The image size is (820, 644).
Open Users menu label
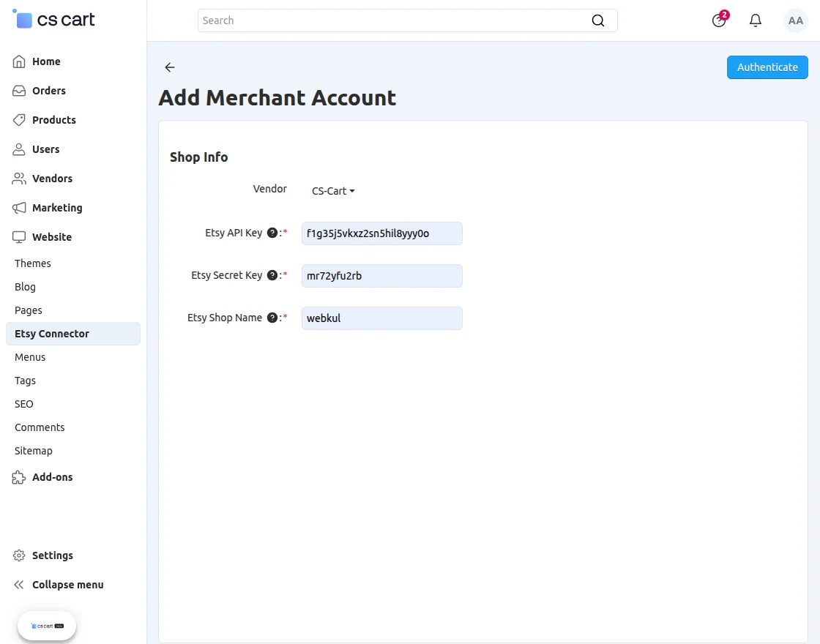point(45,149)
